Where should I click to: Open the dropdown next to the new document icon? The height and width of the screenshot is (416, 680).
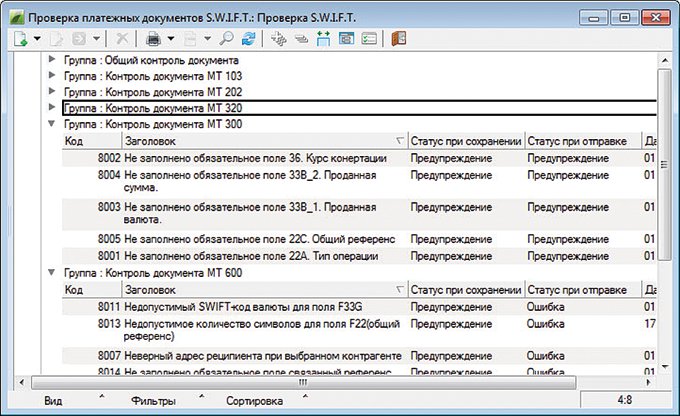pyautogui.click(x=37, y=39)
